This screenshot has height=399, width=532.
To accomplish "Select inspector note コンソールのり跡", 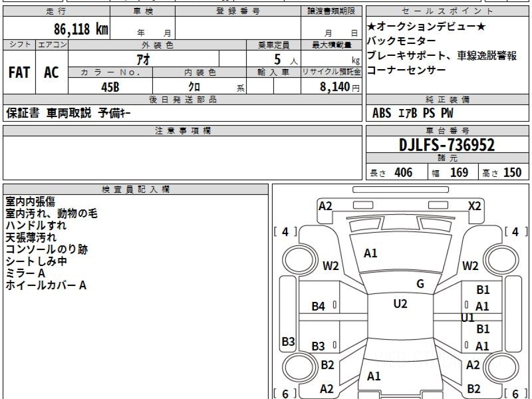I will [x=47, y=249].
